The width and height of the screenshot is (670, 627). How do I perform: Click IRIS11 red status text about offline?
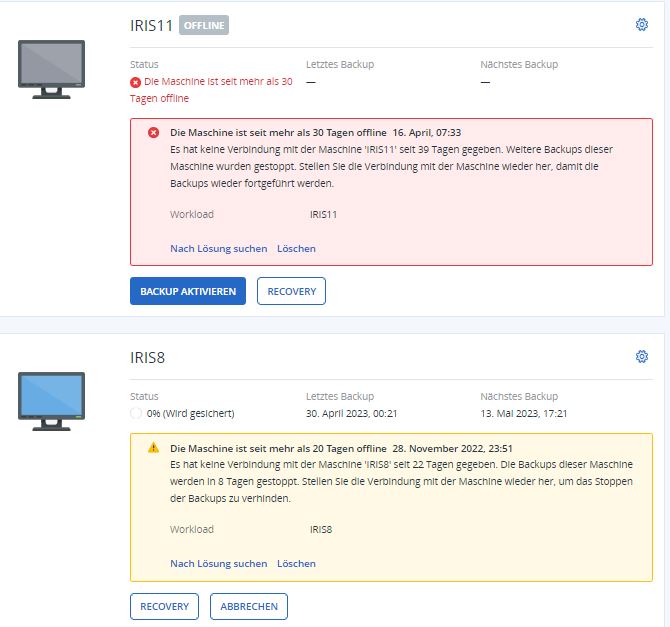212,90
